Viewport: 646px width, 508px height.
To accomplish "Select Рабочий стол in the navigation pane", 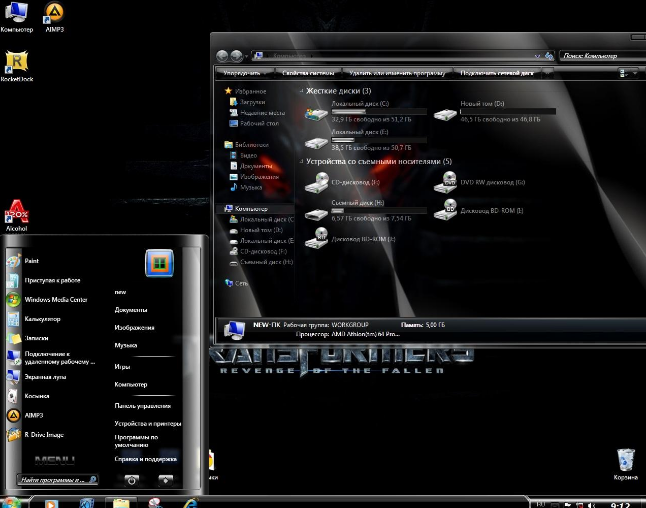I will 254,123.
